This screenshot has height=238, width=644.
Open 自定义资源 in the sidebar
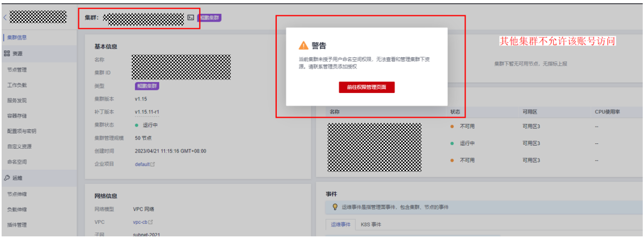coord(19,147)
